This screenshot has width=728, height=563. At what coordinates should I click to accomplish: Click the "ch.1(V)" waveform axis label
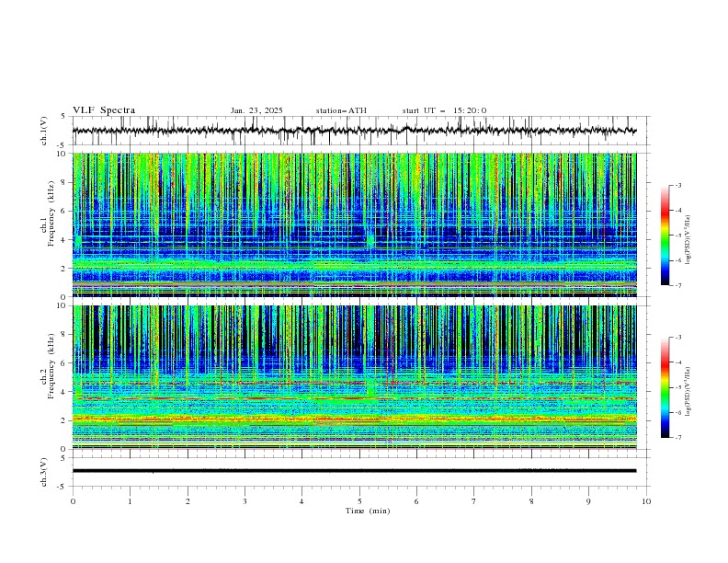pos(44,131)
